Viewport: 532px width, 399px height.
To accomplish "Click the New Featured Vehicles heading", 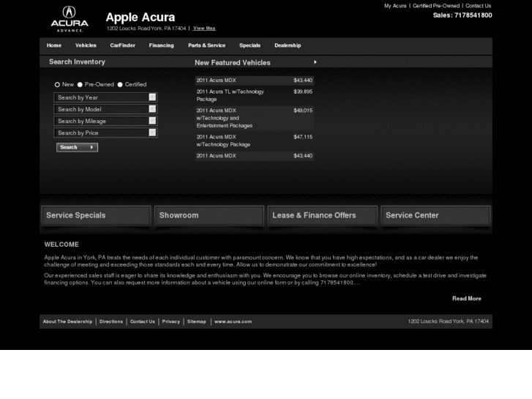I will tap(233, 63).
